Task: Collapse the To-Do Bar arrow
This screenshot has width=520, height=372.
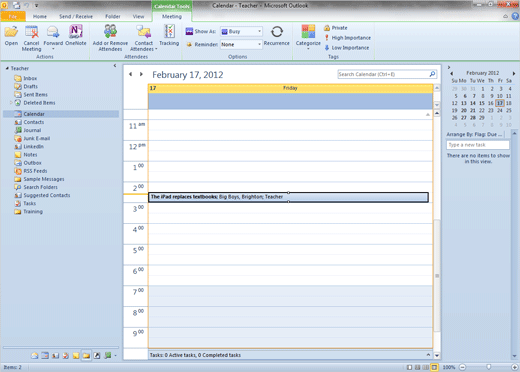Action: 449,67
